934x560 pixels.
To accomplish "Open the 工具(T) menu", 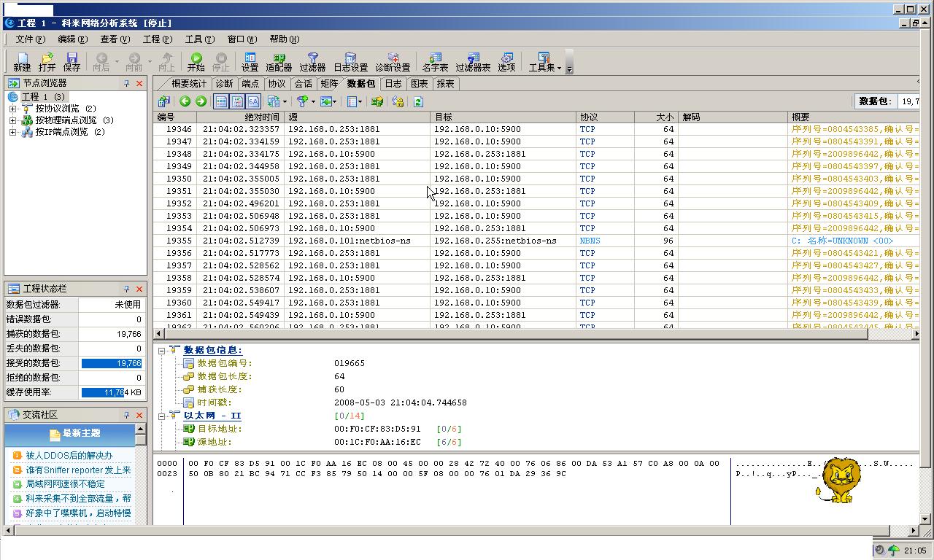I will [199, 39].
